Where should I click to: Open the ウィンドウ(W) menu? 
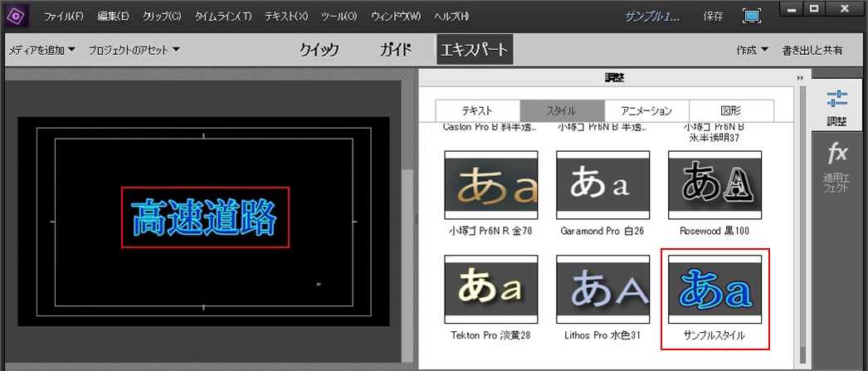point(397,17)
